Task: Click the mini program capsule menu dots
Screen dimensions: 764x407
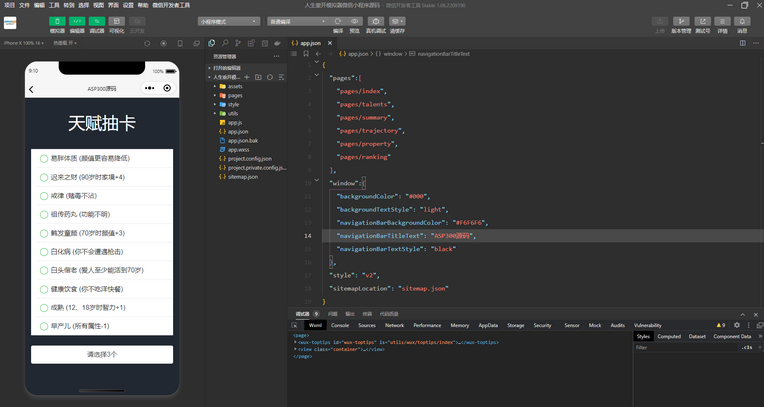Action: 149,89
